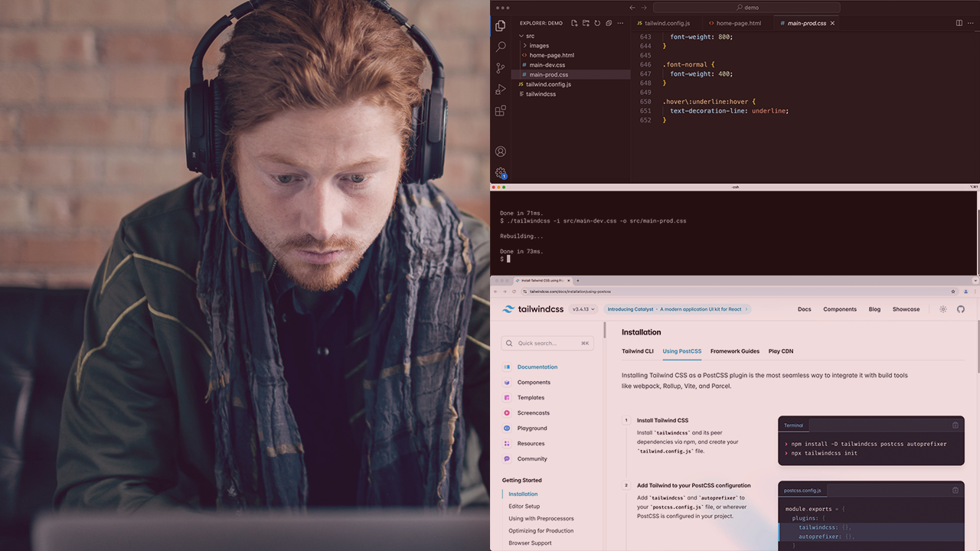Open the Tailwind GitHub repository icon
This screenshot has width=980, height=551.
pos(961,309)
